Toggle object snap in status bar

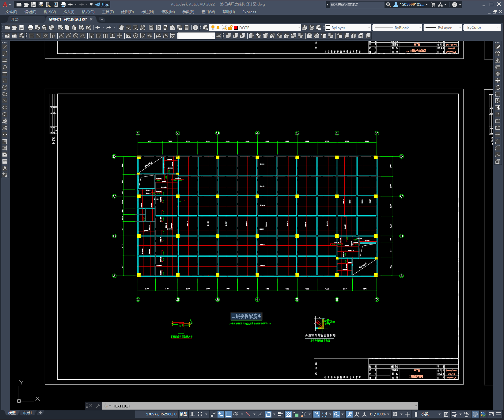[268, 414]
